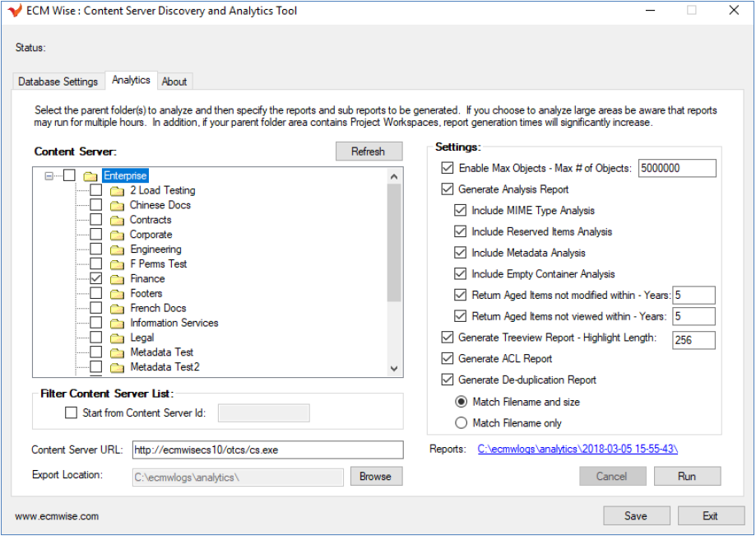The image size is (756, 536).
Task: Click the Chinese Docs folder icon
Action: [x=117, y=206]
